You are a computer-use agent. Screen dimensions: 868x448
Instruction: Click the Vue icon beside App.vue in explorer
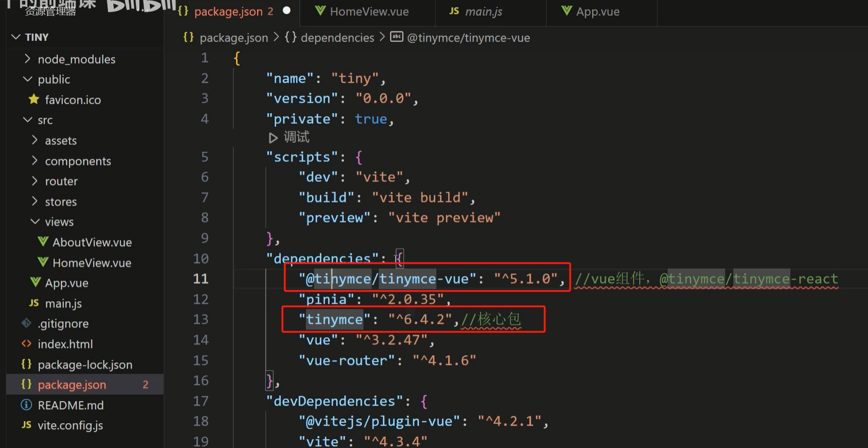[x=36, y=283]
